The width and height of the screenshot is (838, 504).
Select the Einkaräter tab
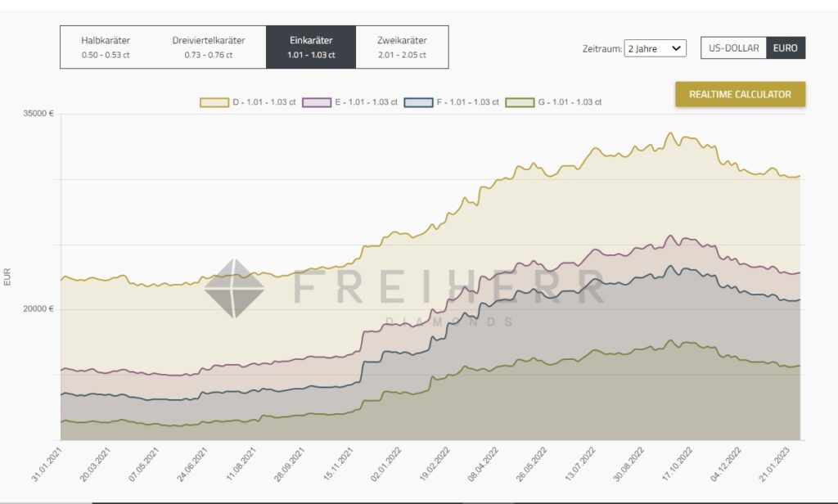click(x=311, y=47)
